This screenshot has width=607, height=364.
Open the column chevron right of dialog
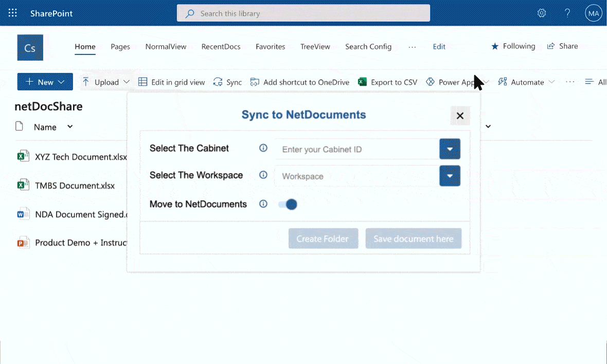488,126
